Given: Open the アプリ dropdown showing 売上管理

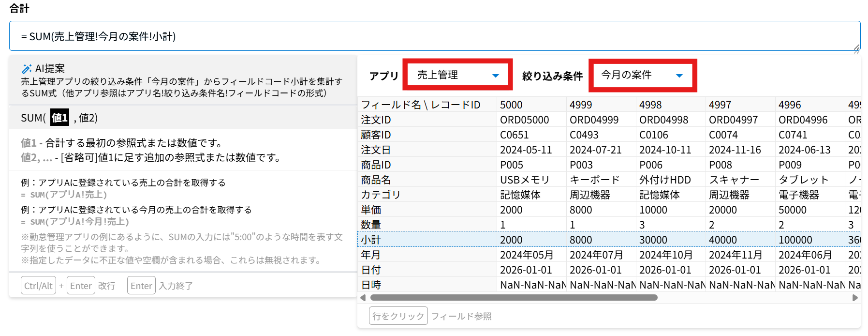Looking at the screenshot, I should tap(457, 75).
